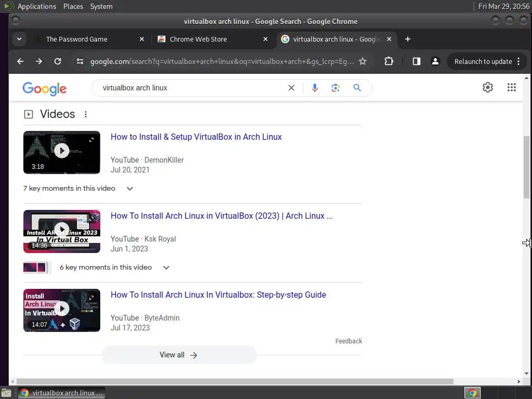Go back to the previous page

tap(20, 61)
